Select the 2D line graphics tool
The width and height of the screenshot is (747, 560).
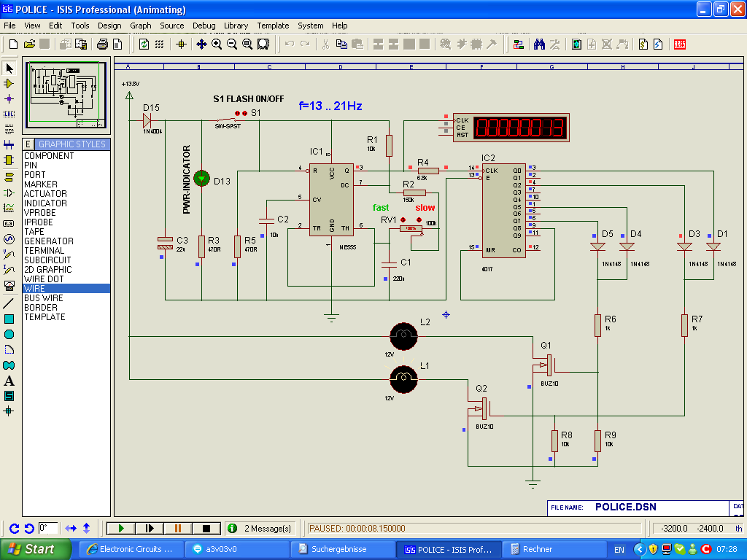[x=9, y=303]
